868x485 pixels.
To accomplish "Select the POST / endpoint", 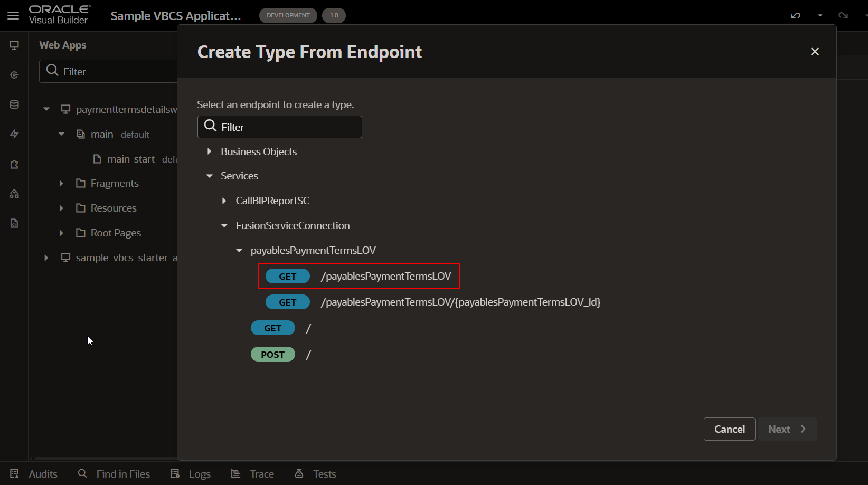I will coord(281,355).
